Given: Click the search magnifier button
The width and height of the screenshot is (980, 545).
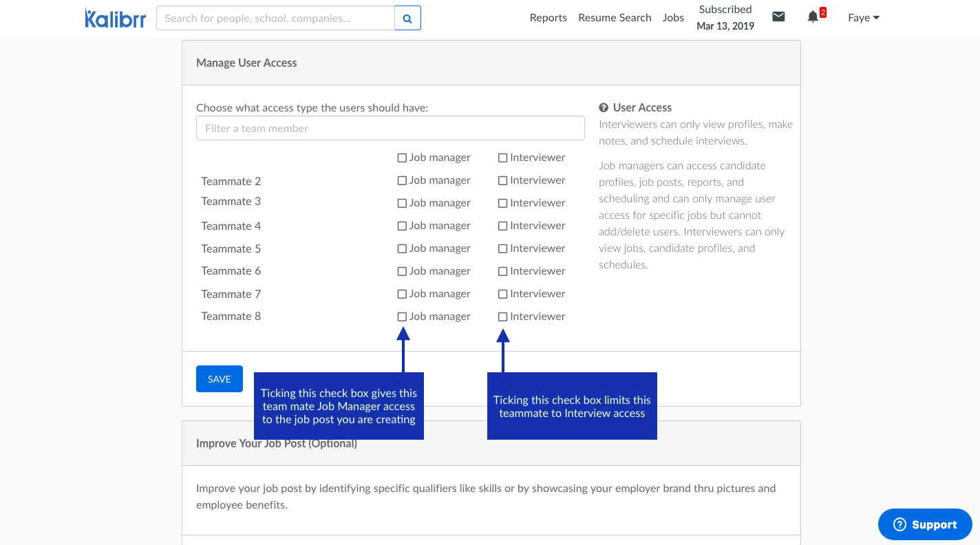Looking at the screenshot, I should pos(407,19).
